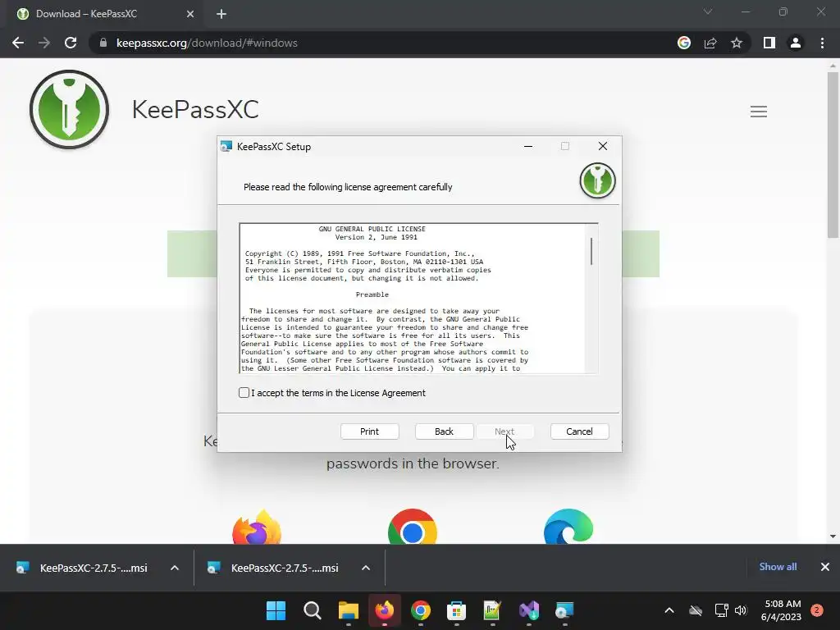Reload the KeePassXC download page

[71, 43]
